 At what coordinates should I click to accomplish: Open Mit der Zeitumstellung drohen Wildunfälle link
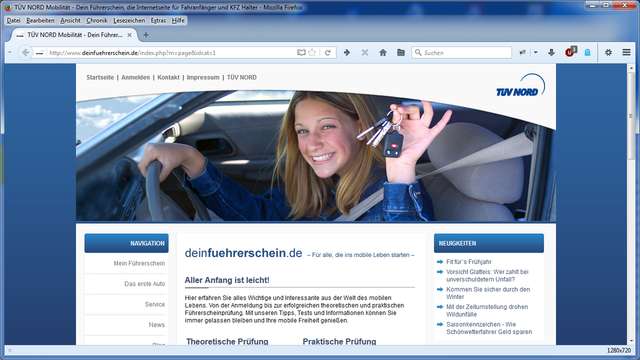(487, 311)
